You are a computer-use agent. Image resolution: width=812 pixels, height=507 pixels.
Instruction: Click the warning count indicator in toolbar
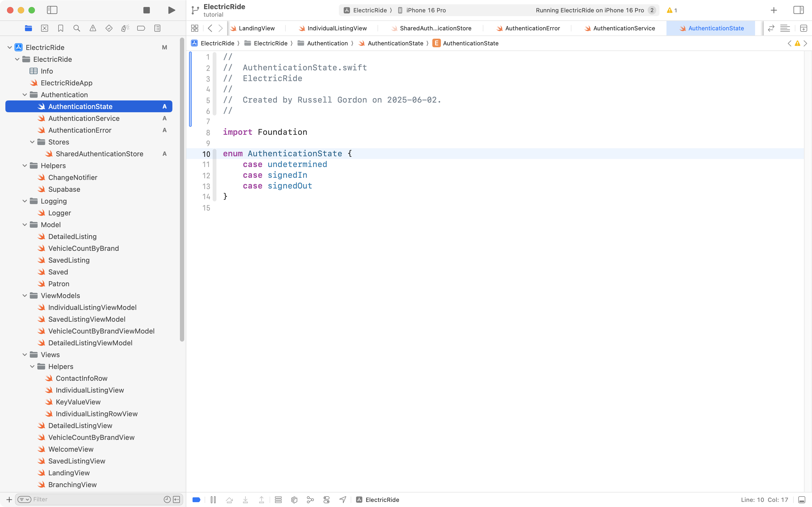pos(672,10)
